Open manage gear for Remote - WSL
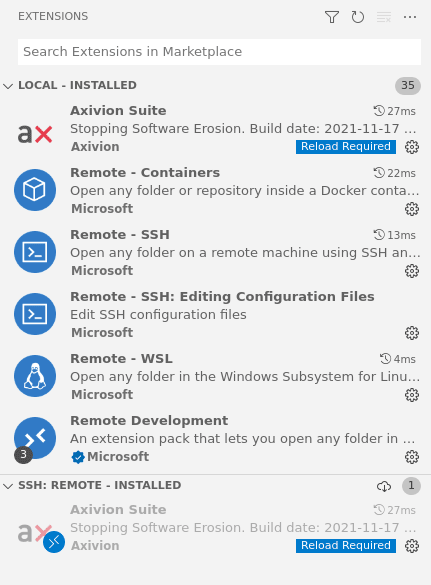Viewport: 431px width, 585px height. (x=412, y=394)
